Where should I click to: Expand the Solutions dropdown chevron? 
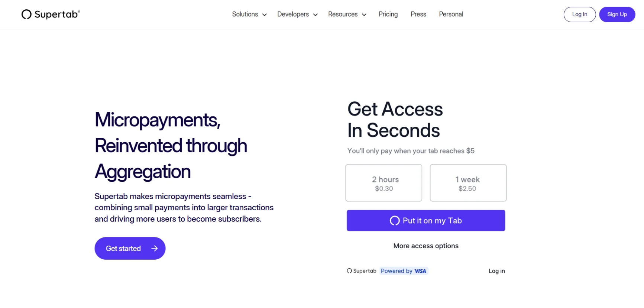point(265,15)
